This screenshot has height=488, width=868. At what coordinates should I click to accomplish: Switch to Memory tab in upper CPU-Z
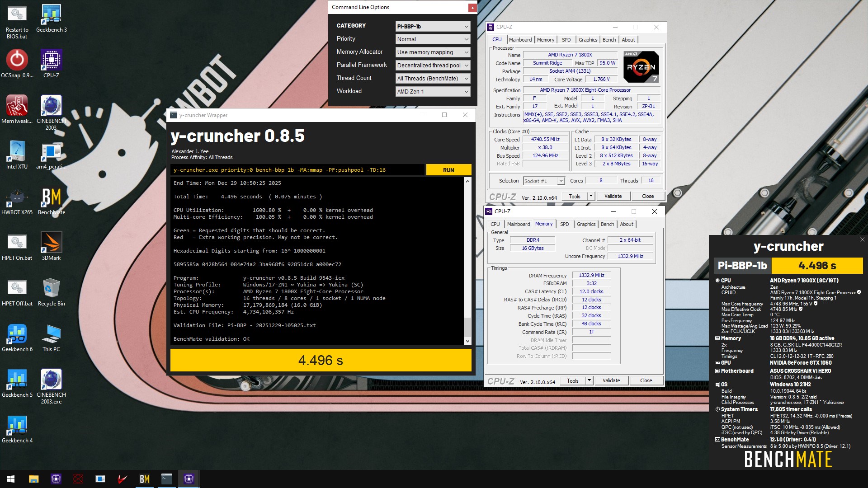click(x=546, y=40)
